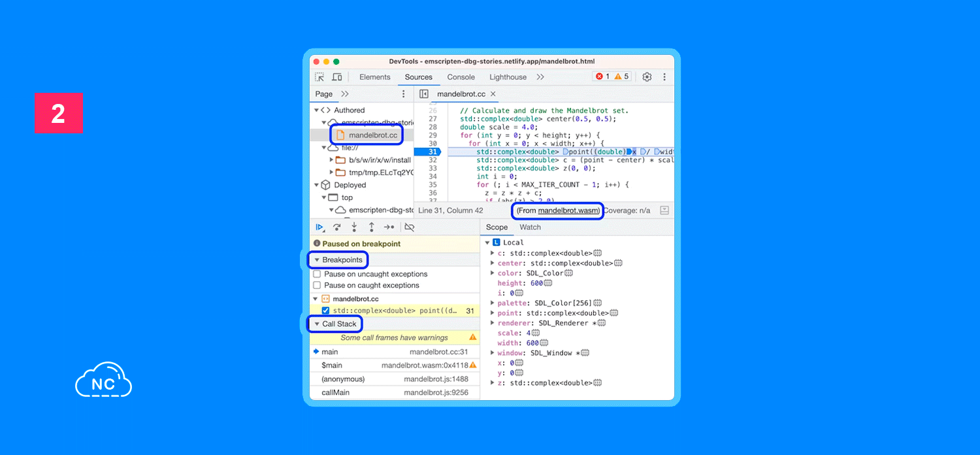980x455 pixels.
Task: Activate the inspect element picker
Action: [319, 77]
